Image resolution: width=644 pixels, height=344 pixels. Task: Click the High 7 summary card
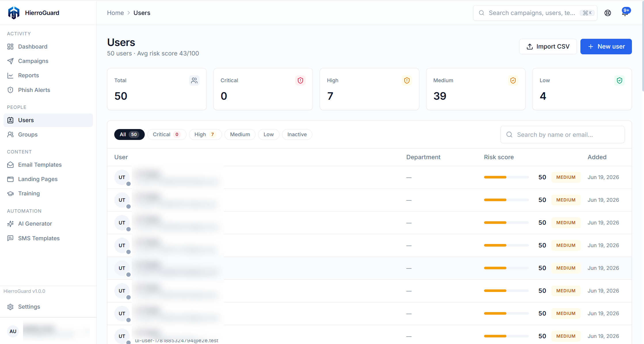click(x=369, y=89)
